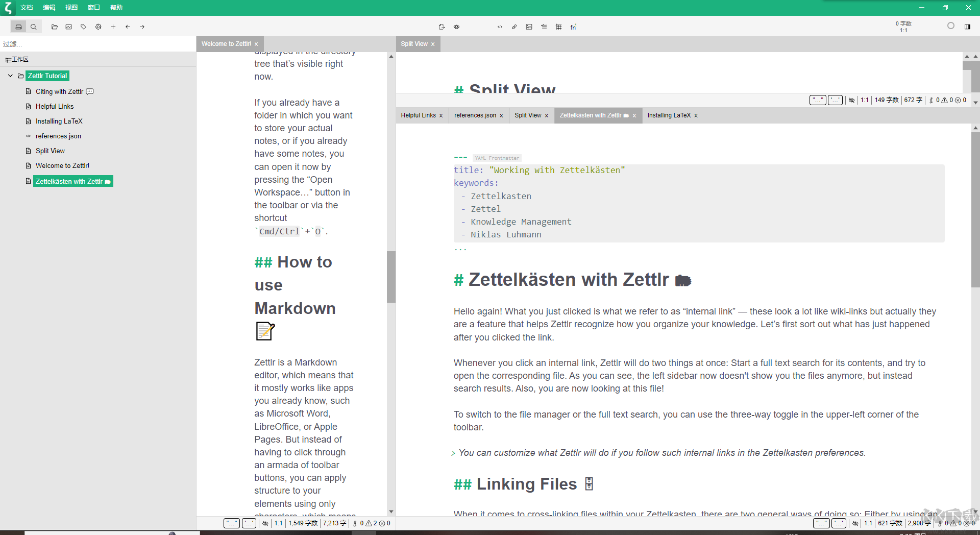Open references.json in the file tree
980x535 pixels.
point(58,136)
